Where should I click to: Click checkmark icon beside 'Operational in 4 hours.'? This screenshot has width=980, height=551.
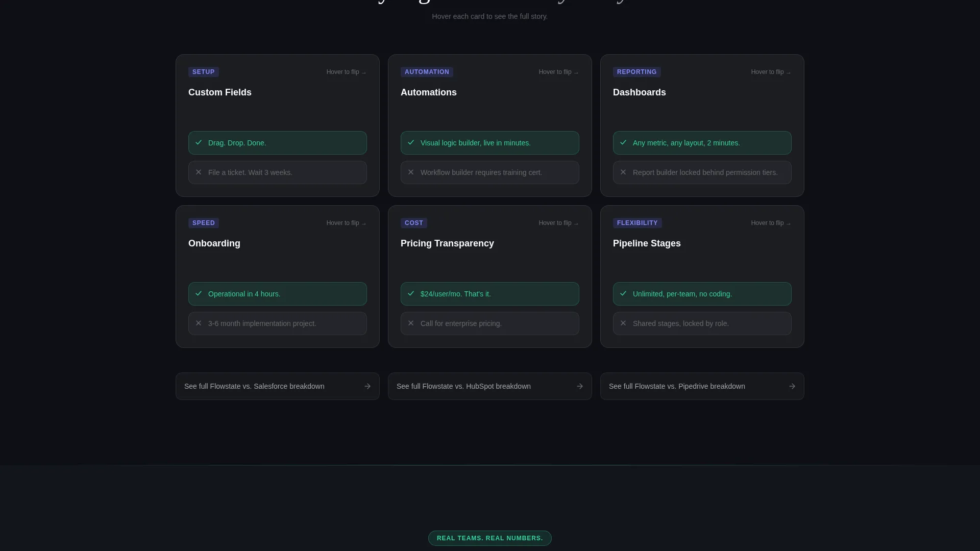(199, 293)
